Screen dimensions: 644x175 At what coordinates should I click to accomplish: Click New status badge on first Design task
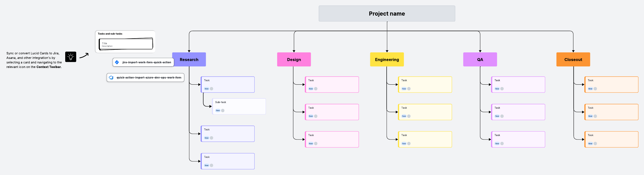[x=311, y=89]
